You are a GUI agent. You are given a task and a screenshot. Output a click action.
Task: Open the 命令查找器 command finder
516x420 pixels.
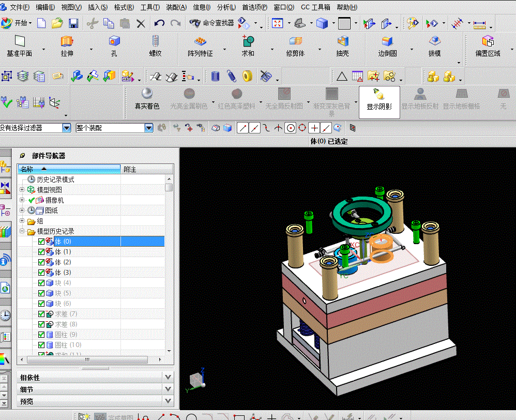pos(211,23)
